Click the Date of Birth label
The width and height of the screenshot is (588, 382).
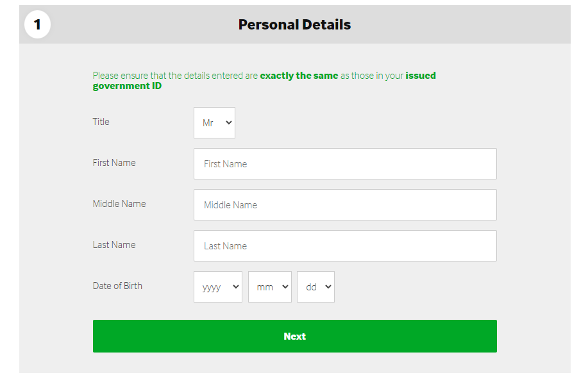pos(117,286)
